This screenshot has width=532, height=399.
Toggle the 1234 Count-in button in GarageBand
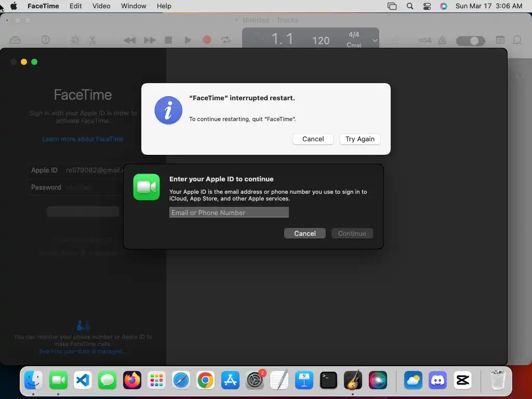(424, 40)
